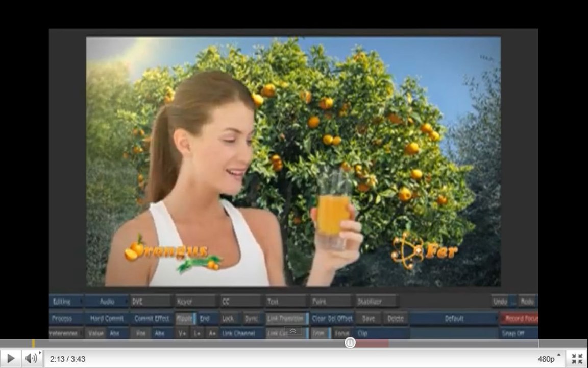Screen dimensions: 588x368
Task: Click the End button
Action: pyautogui.click(x=208, y=318)
